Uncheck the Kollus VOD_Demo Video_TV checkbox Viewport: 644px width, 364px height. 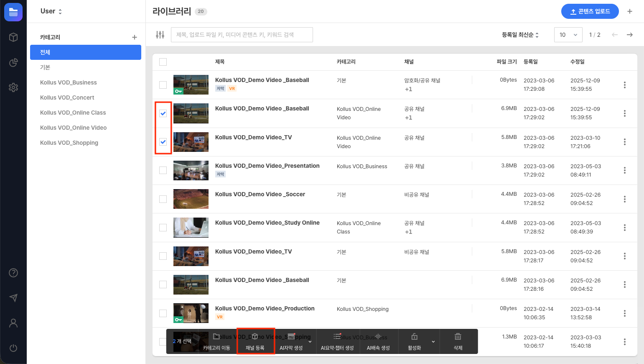(163, 142)
